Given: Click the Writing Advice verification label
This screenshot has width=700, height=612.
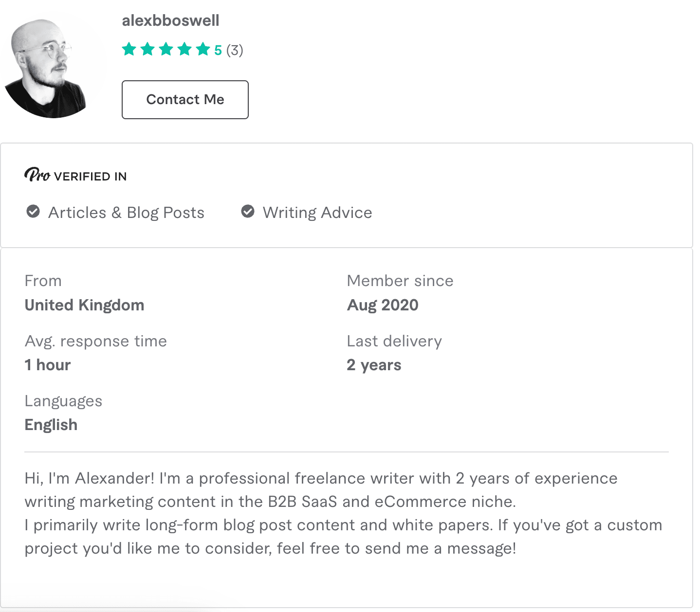Looking at the screenshot, I should (x=317, y=212).
